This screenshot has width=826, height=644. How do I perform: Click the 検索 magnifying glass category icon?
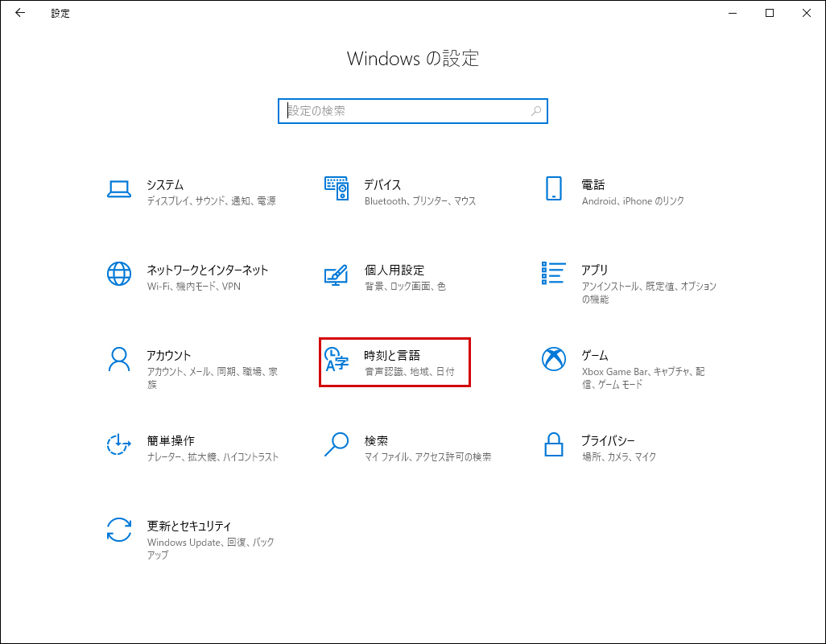pyautogui.click(x=336, y=444)
